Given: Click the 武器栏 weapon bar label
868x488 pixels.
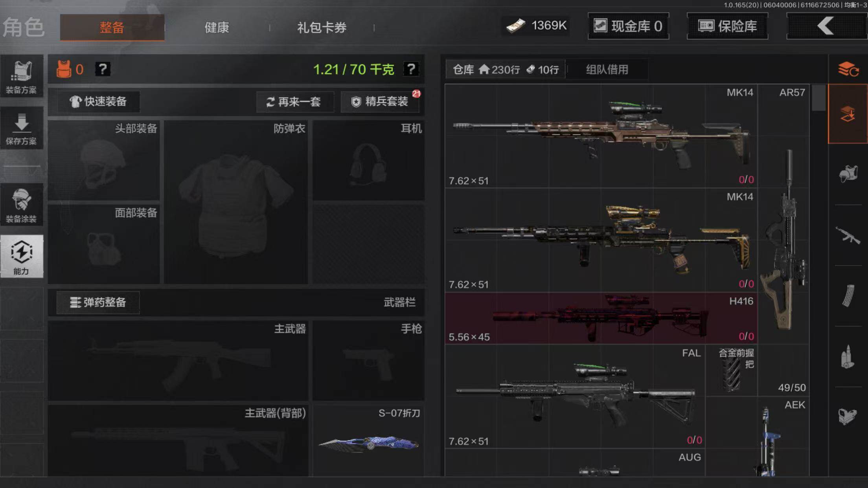Looking at the screenshot, I should click(x=399, y=302).
